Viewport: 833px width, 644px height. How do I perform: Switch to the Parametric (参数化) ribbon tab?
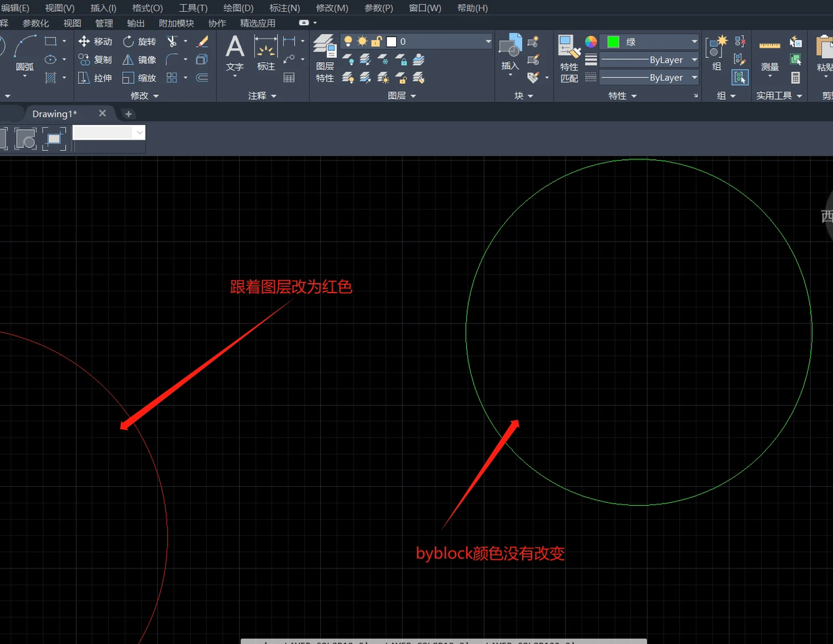[x=36, y=23]
